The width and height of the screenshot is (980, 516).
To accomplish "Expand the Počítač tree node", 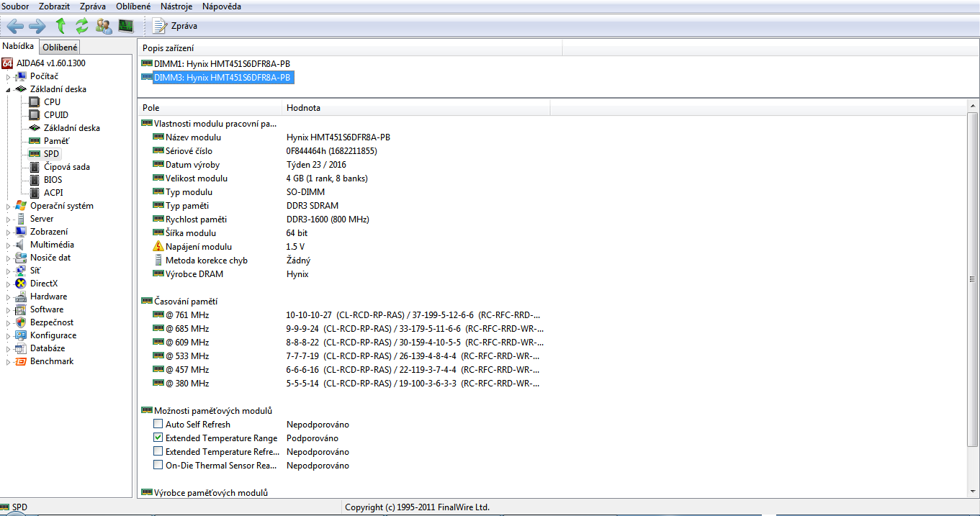I will [x=8, y=76].
